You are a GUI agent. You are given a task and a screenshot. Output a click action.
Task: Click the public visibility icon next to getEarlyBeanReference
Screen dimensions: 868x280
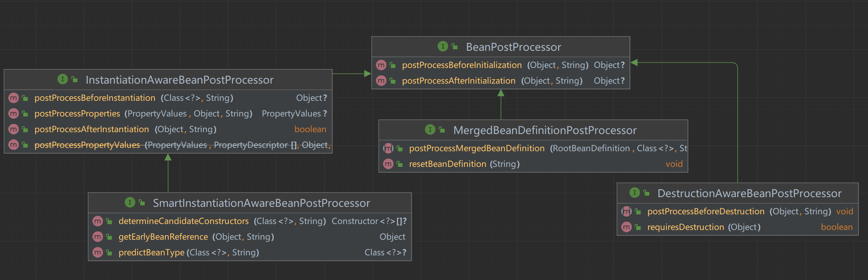109,237
